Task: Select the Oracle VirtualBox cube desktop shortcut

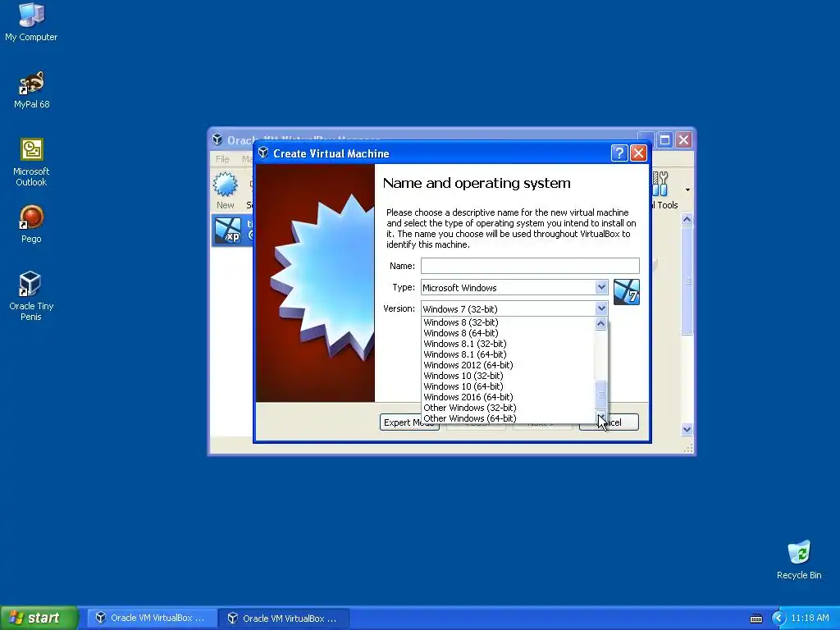Action: pos(30,295)
